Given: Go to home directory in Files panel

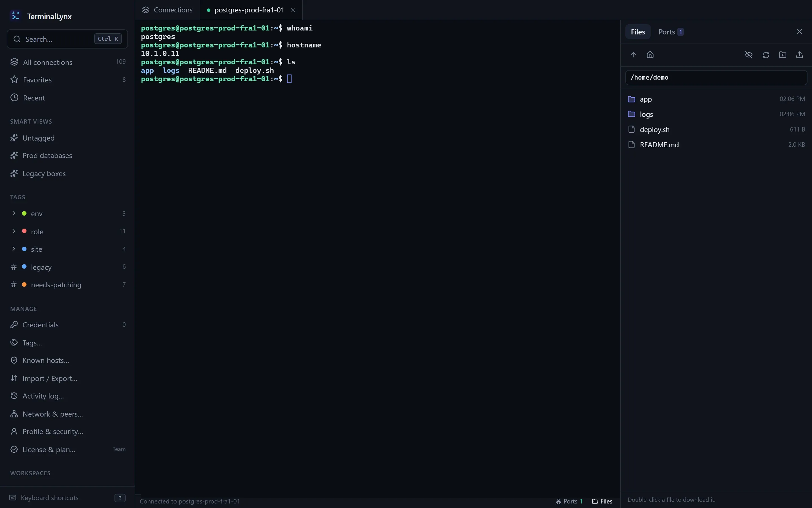Looking at the screenshot, I should [x=650, y=55].
